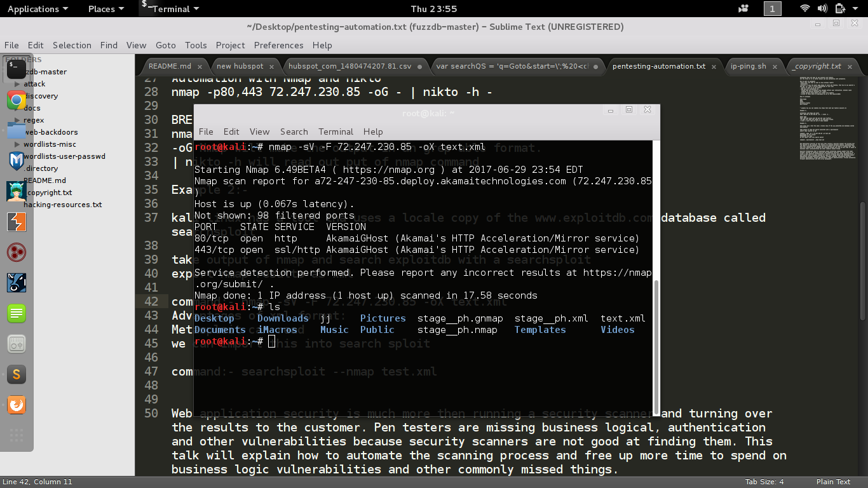Switch to the ip-ping.sh tab

pyautogui.click(x=749, y=66)
